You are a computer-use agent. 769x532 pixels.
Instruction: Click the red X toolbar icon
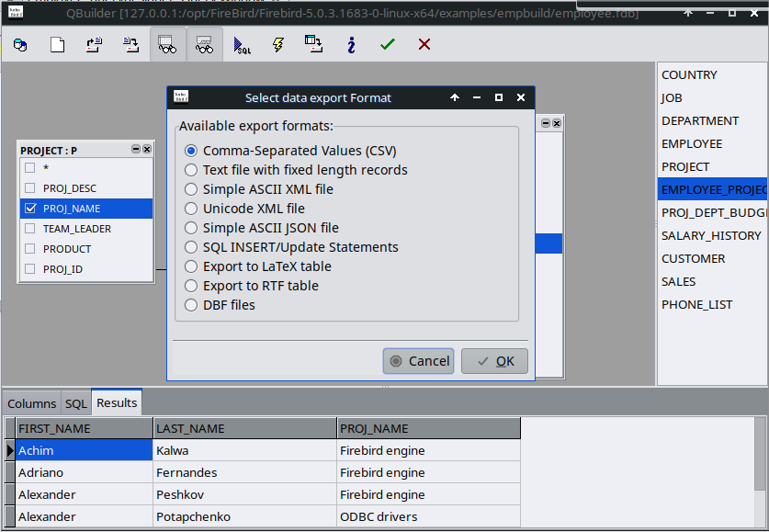(424, 45)
